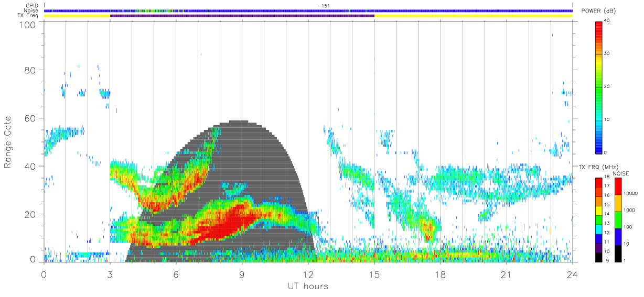644x297 pixels.
Task: Click the -151 CPID value text
Action: point(324,6)
